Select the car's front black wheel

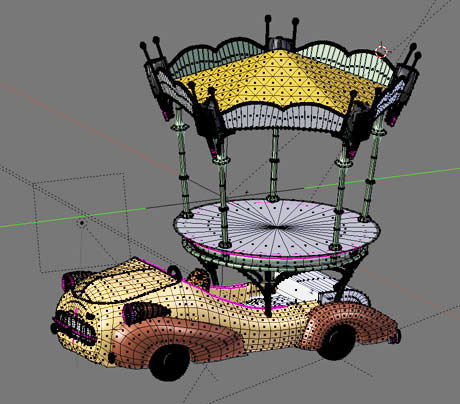pyautogui.click(x=169, y=363)
